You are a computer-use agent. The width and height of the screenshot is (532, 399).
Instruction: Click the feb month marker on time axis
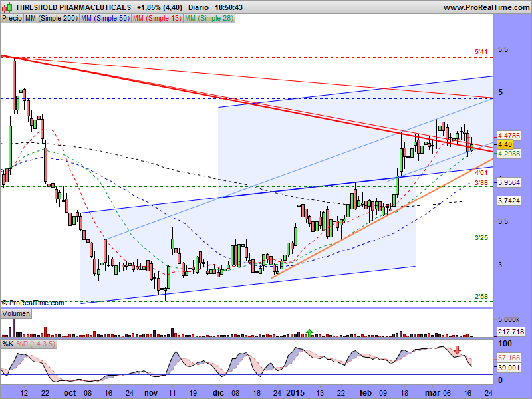(366, 393)
